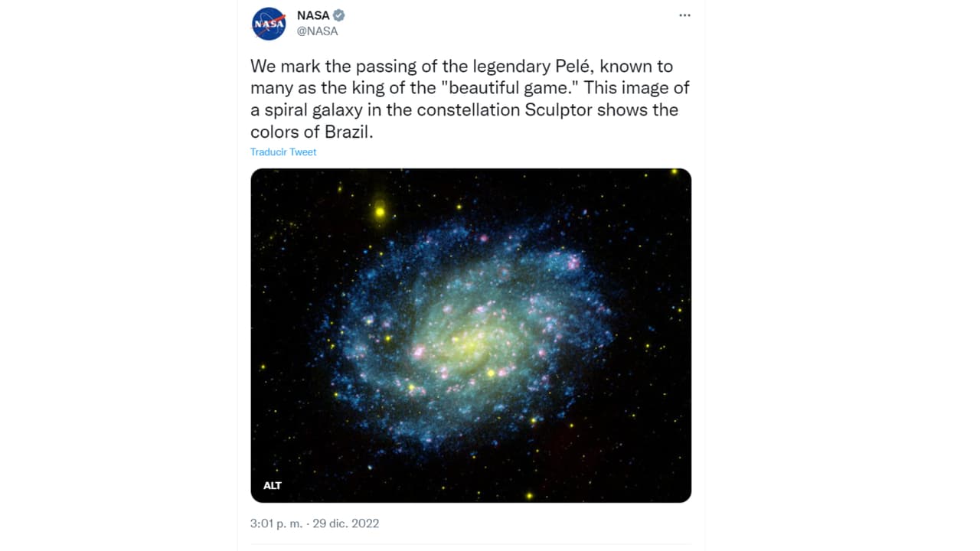Screen dimensions: 980x551
Task: Show the image description via ALT badge
Action: click(273, 485)
